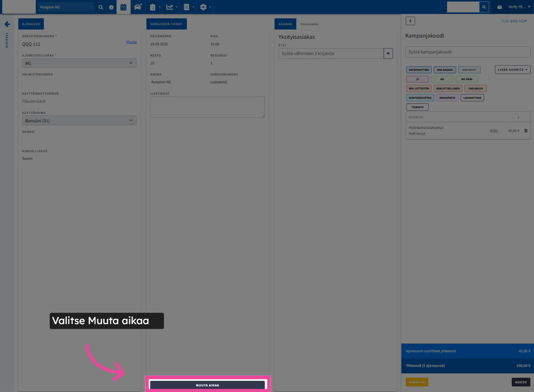Click the Ajoneuvon suoritteet yhteensä row

tap(468, 351)
